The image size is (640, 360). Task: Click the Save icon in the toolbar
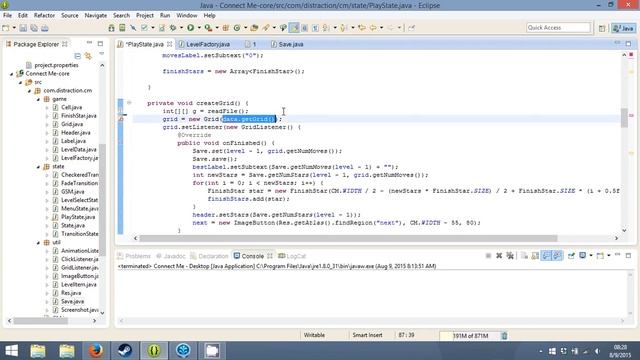click(x=23, y=28)
